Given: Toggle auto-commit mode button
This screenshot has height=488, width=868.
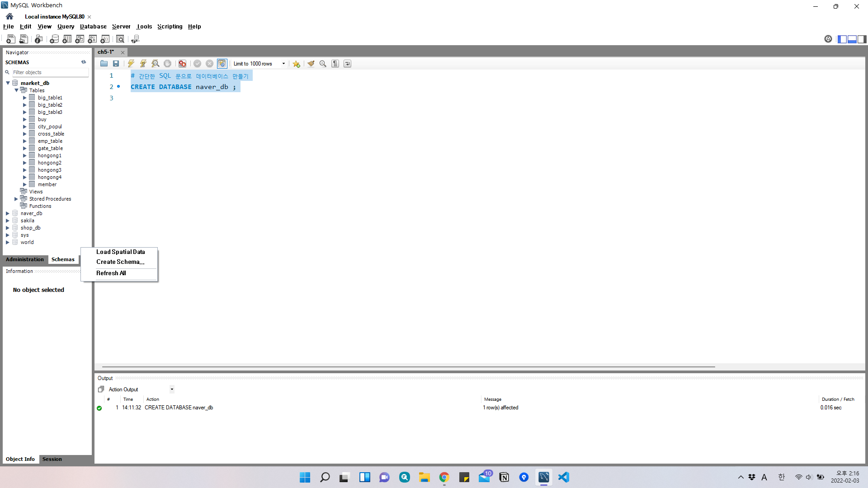Looking at the screenshot, I should [x=222, y=64].
